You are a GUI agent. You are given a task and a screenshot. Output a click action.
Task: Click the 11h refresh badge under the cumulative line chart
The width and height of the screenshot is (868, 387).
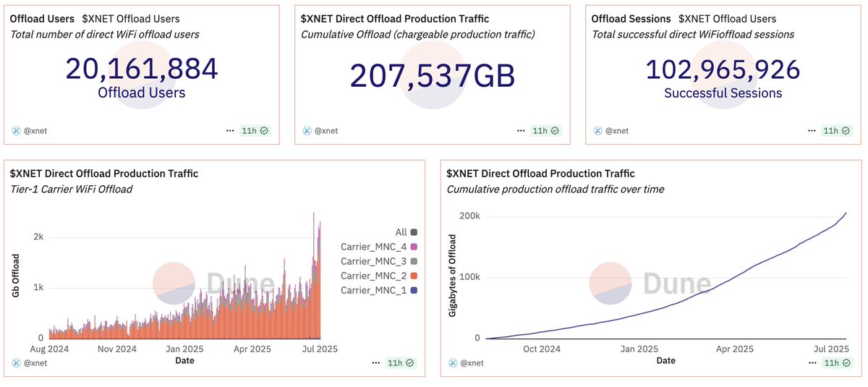[837, 362]
